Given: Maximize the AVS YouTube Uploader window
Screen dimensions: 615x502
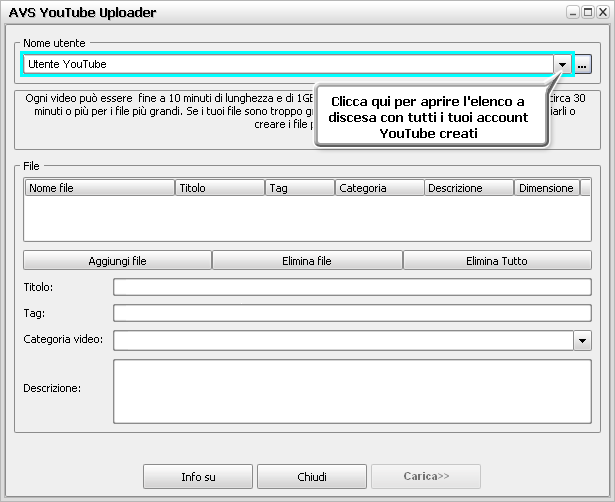Looking at the screenshot, I should click(x=588, y=13).
